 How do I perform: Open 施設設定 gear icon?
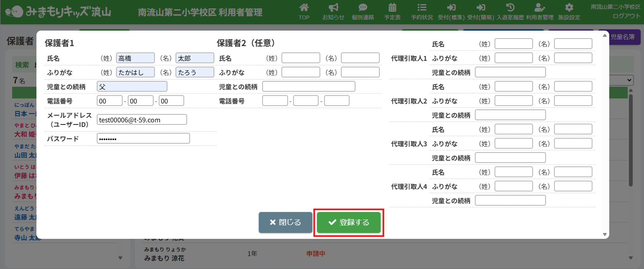point(569,8)
